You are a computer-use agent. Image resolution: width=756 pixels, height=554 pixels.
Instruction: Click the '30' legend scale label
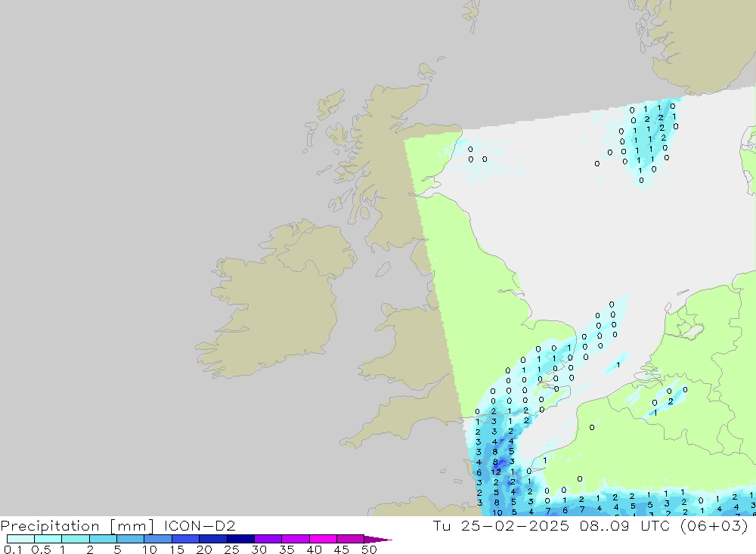(x=259, y=549)
